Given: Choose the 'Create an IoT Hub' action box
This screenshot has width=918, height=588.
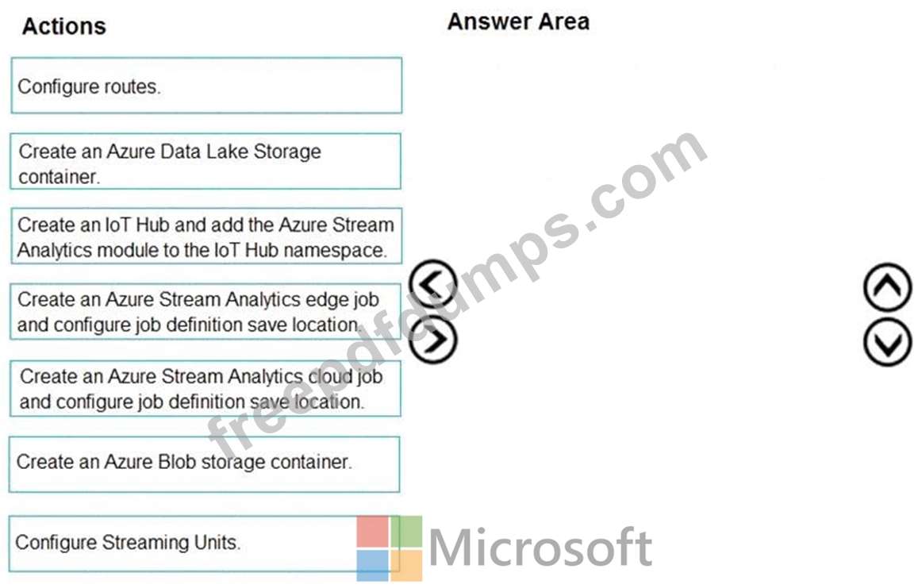Looking at the screenshot, I should tap(206, 236).
